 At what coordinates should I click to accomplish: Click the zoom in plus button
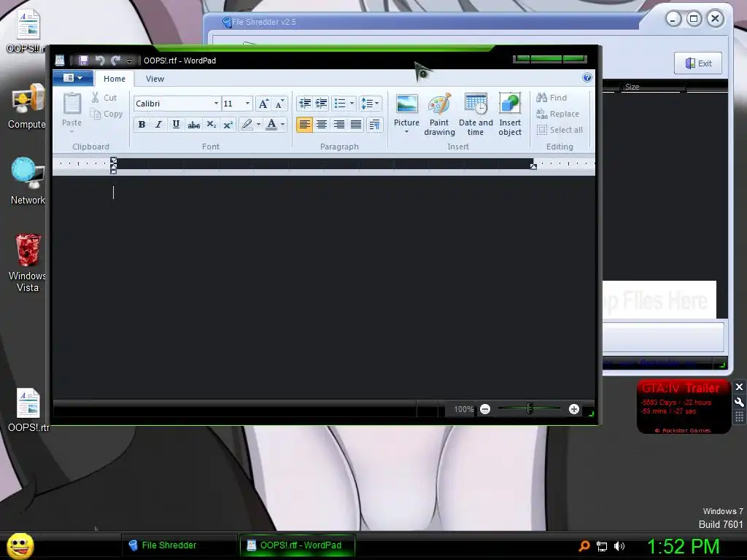tap(574, 409)
